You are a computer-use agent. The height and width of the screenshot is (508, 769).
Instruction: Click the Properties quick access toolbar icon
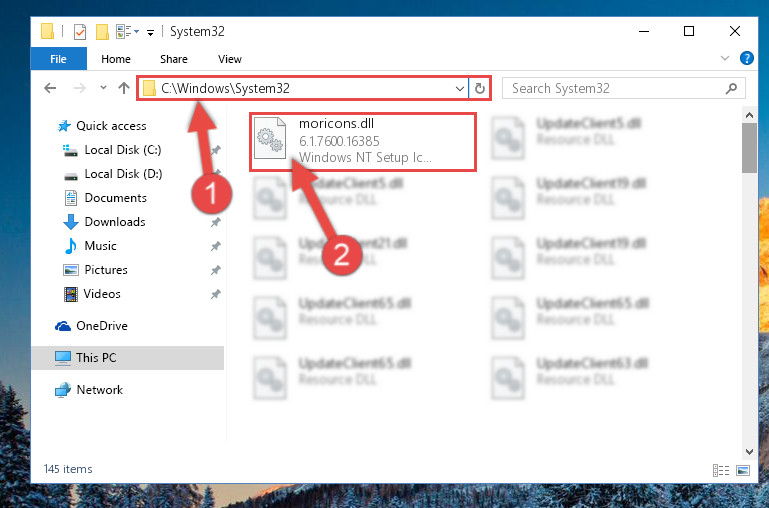point(79,32)
